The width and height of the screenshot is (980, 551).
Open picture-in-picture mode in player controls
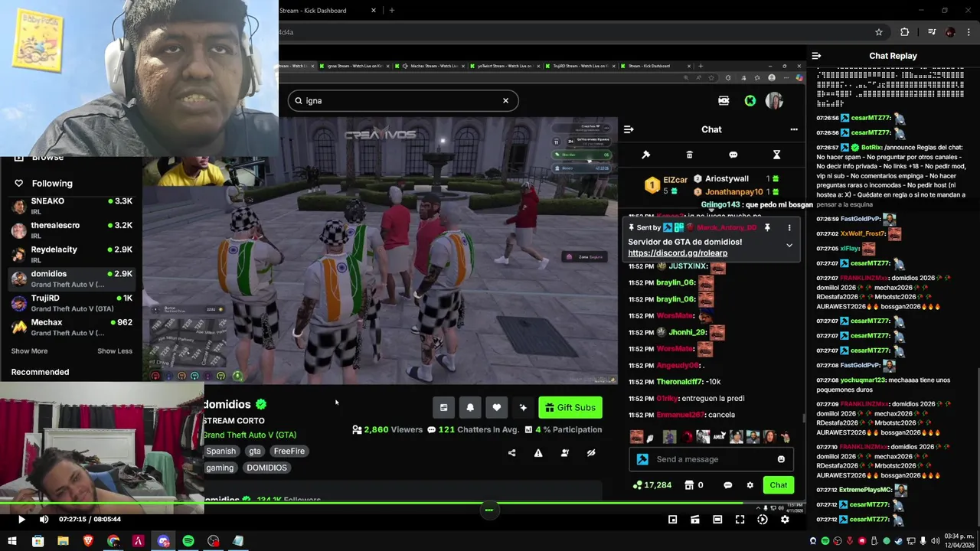click(672, 520)
